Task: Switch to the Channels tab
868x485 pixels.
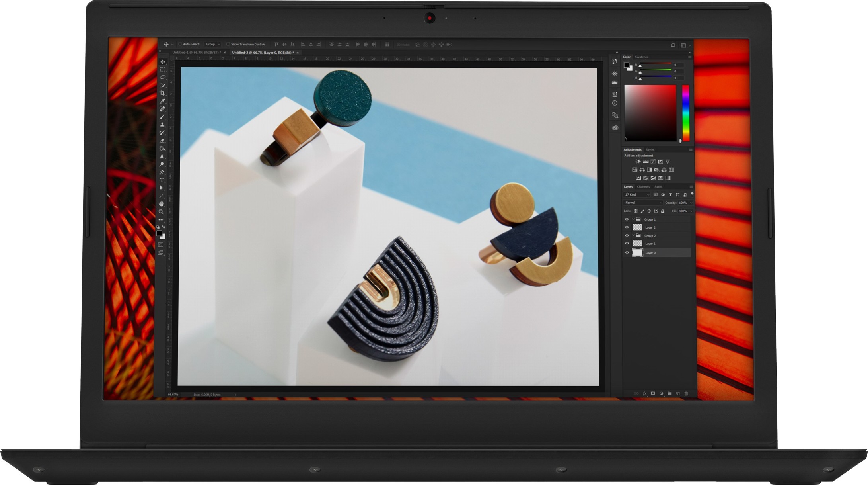Action: 643,187
